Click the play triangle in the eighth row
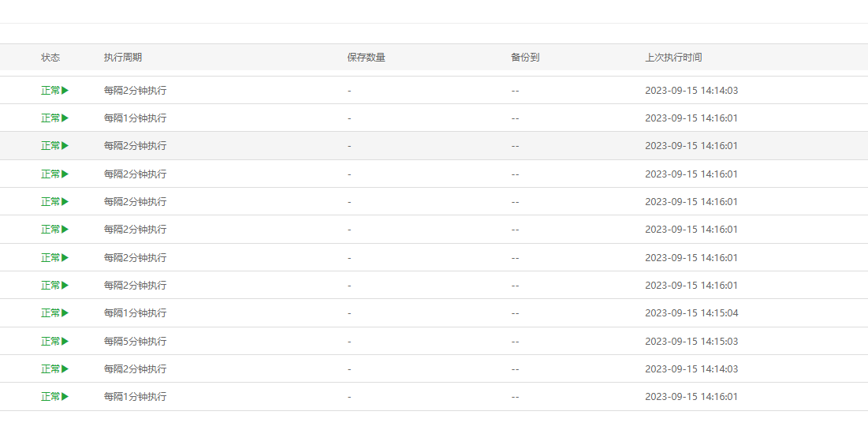Viewport: 868px width, 445px height. 65,286
